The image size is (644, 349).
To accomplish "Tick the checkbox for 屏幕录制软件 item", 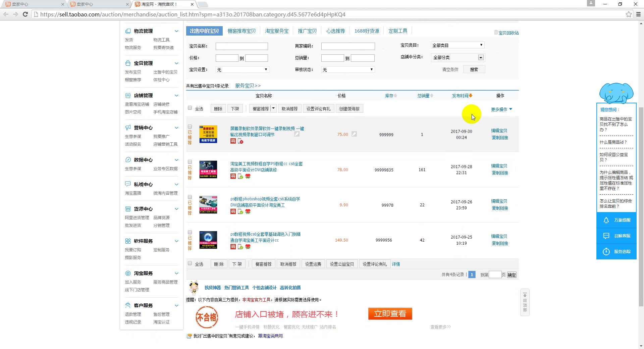I will [x=190, y=127].
